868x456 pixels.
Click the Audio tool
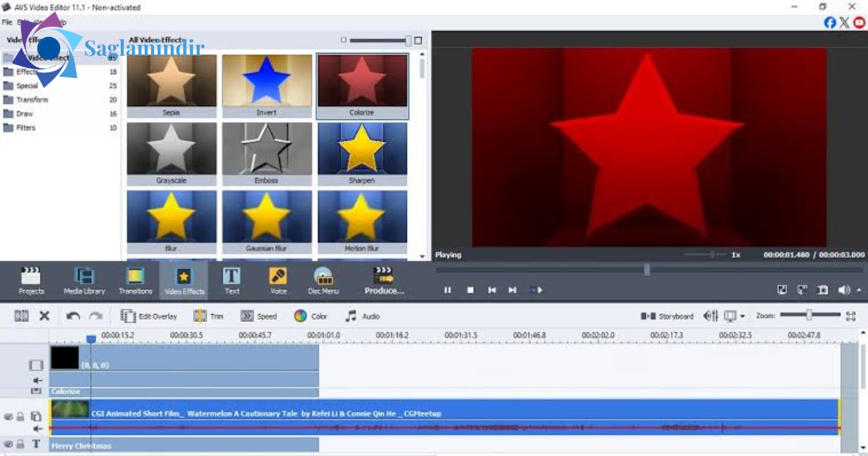point(362,316)
